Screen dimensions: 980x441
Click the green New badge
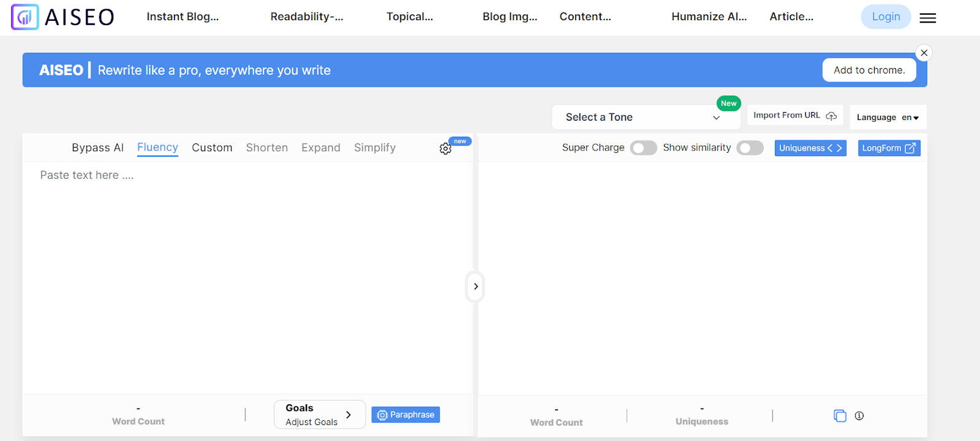point(729,104)
